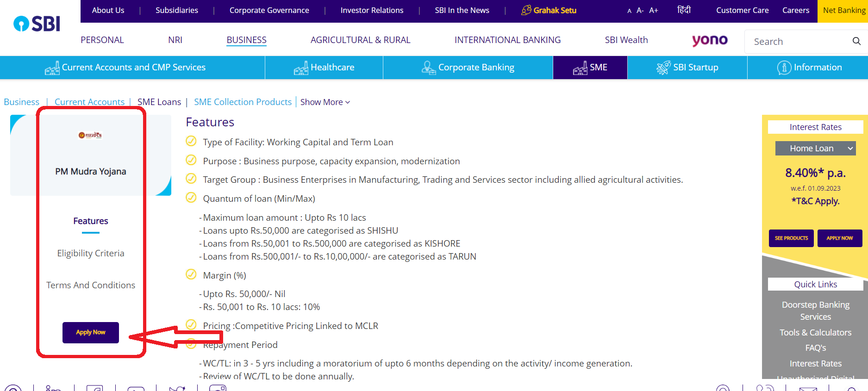The height and width of the screenshot is (391, 868).
Task: Open SME Loans breadcrumb
Action: tap(159, 102)
